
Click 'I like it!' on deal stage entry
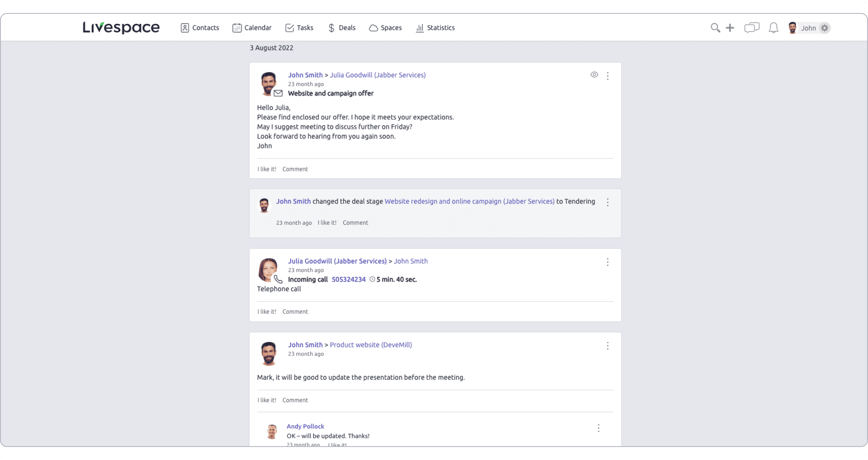327,223
